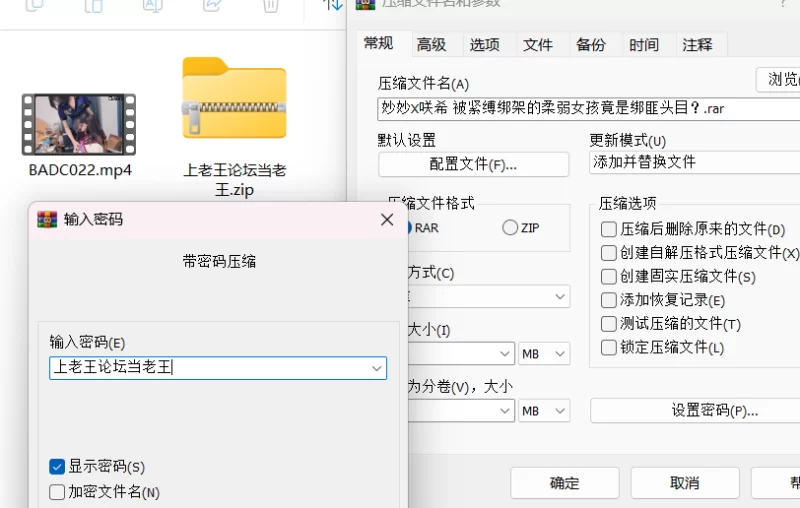Enable the 加密文件名(N) checkbox
This screenshot has height=508, width=800.
57,492
